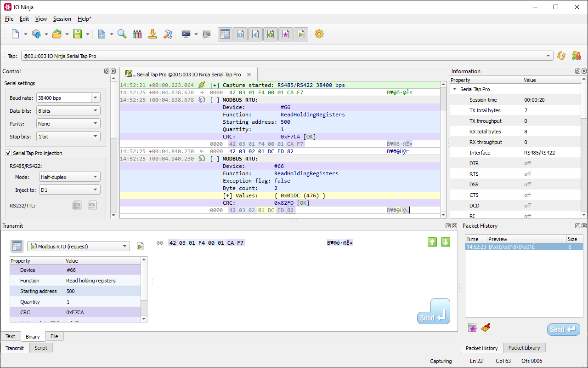Image resolution: width=588 pixels, height=368 pixels.
Task: Toggle the purple star packet library button
Action: pyautogui.click(x=286, y=34)
